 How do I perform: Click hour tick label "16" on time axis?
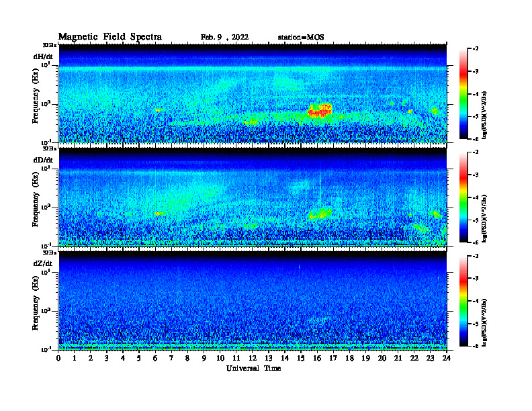tap(317, 359)
